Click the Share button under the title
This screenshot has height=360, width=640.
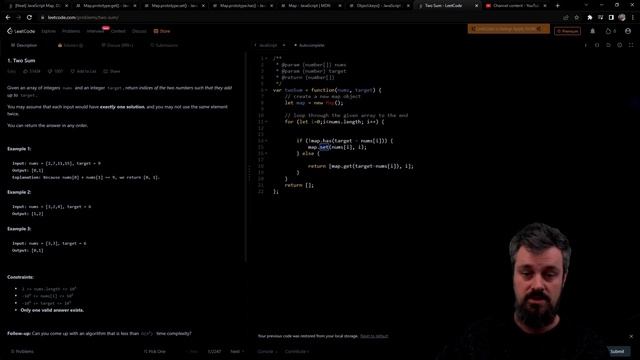click(x=111, y=71)
